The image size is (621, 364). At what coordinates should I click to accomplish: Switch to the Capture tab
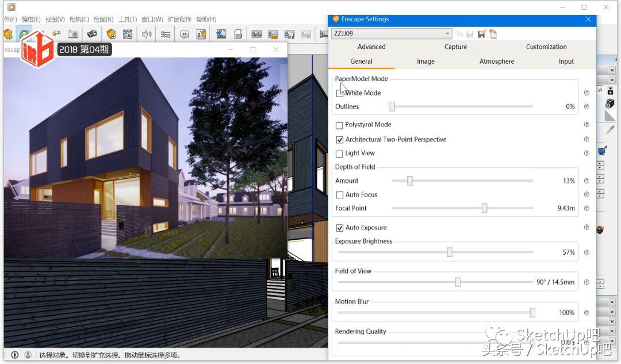[x=455, y=47]
